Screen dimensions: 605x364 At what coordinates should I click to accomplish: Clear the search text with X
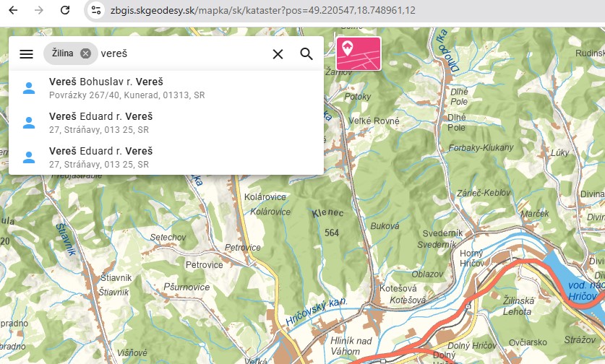coord(278,54)
